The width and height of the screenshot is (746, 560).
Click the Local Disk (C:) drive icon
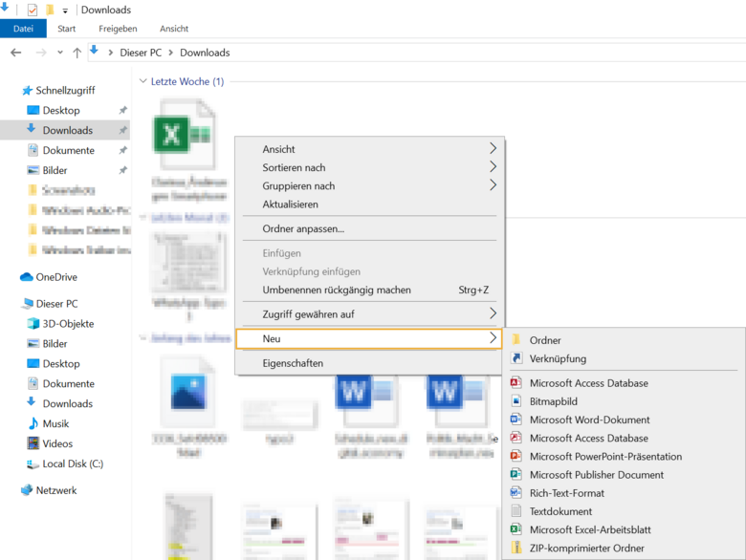coord(33,463)
